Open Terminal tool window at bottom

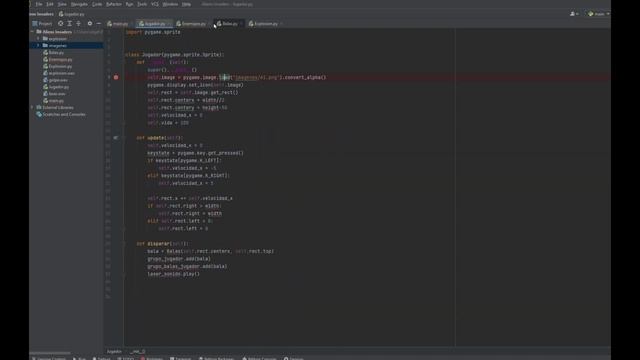180,358
